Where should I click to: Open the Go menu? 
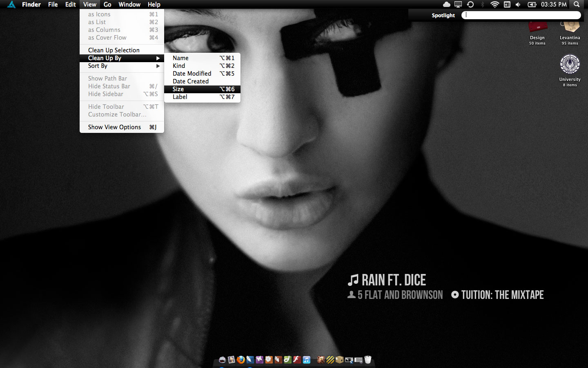pos(107,4)
